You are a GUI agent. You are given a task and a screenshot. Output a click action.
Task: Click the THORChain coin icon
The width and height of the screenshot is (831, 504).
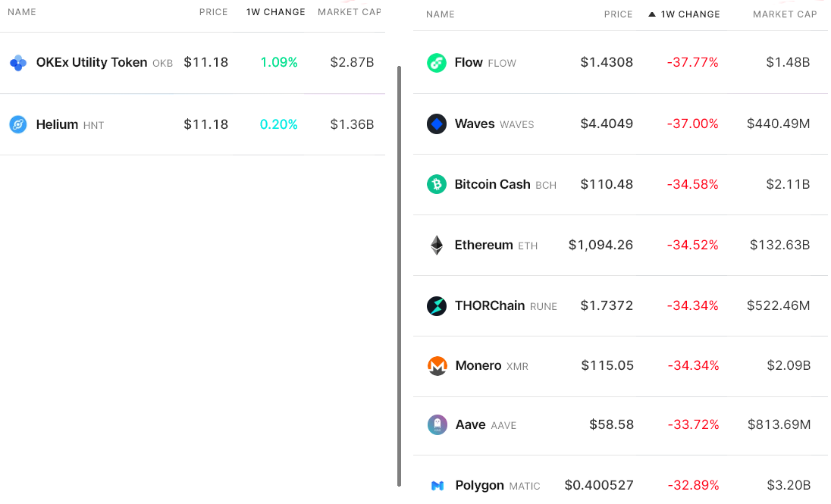[437, 305]
